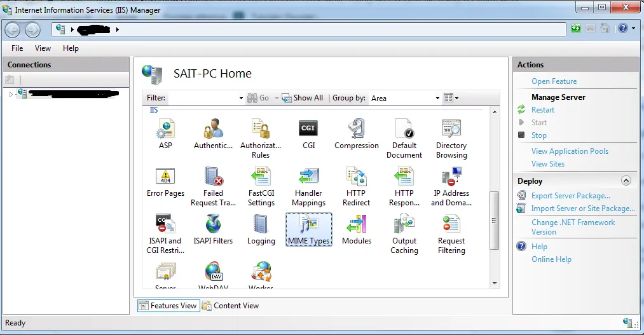Open the Help menu

click(71, 48)
